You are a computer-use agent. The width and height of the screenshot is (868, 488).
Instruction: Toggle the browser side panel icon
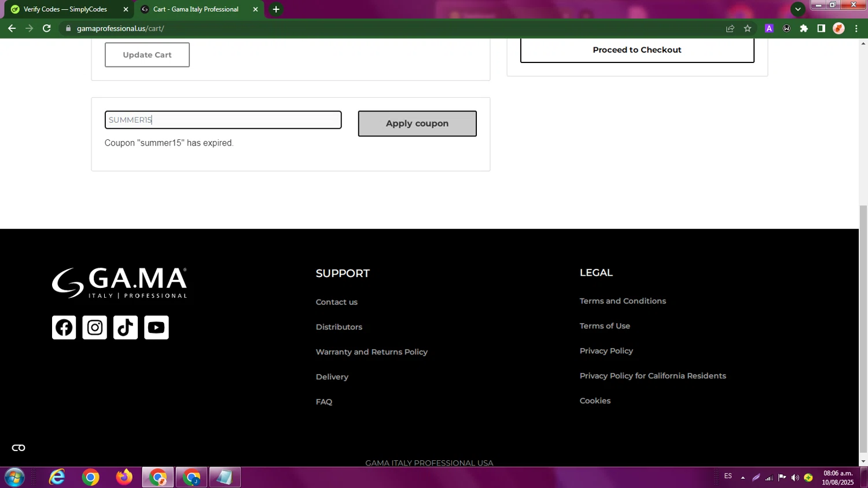coord(821,28)
